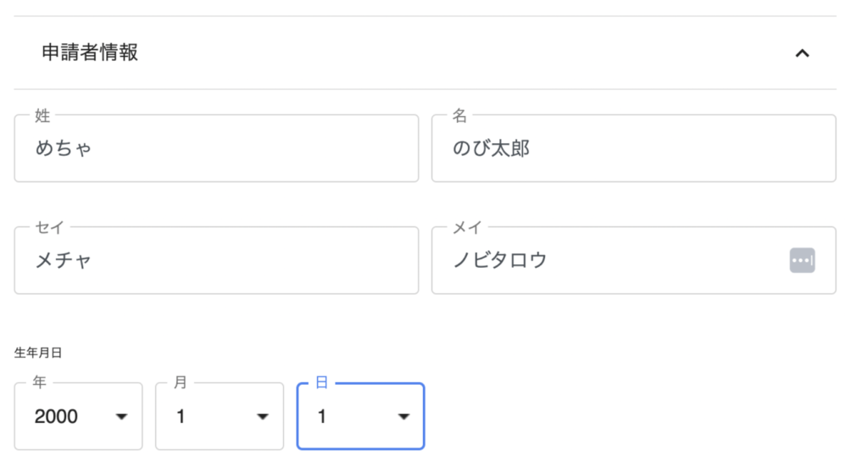Viewport: 868px width, 473px height.
Task: Click the 申請者情報 section header text
Action: (90, 53)
